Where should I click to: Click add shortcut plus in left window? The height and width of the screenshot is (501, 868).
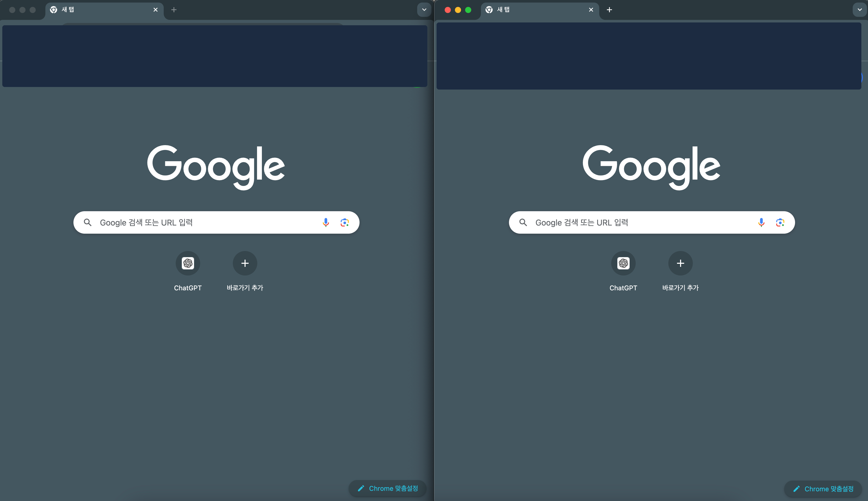pyautogui.click(x=245, y=264)
